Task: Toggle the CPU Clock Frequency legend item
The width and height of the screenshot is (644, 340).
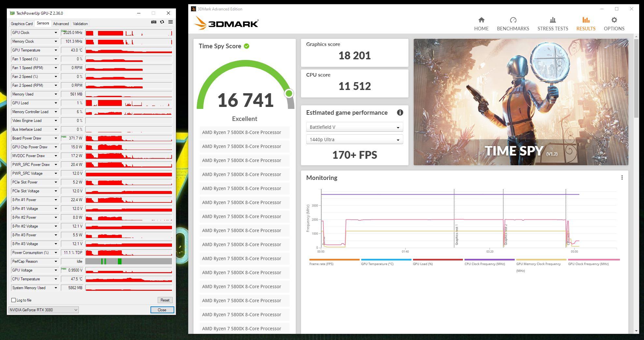Action: (490, 262)
